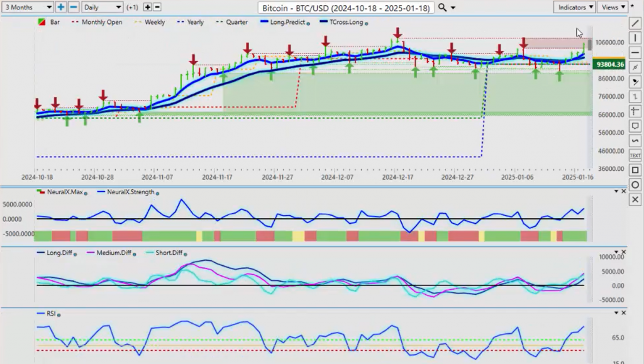Select the curve drawing tool
Screen dimensions: 644x364
tap(635, 141)
